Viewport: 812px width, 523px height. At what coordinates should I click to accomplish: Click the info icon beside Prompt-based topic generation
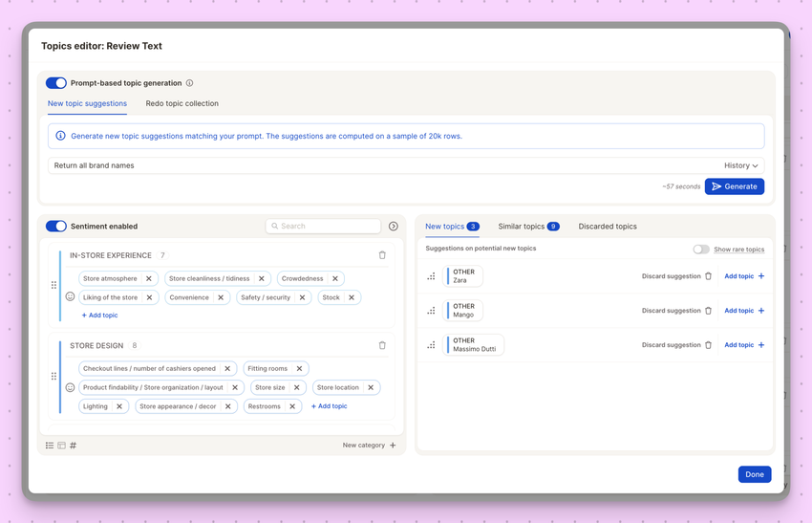pyautogui.click(x=189, y=83)
